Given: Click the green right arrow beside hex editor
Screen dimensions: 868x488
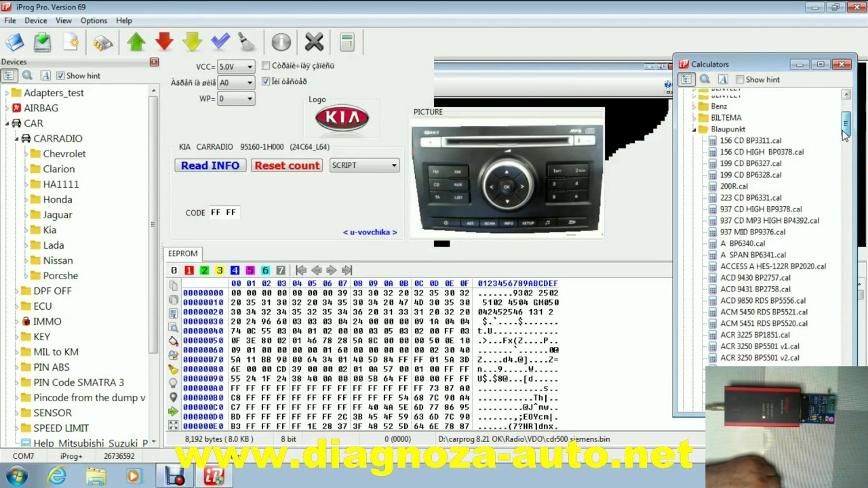Looking at the screenshot, I should pos(173,411).
